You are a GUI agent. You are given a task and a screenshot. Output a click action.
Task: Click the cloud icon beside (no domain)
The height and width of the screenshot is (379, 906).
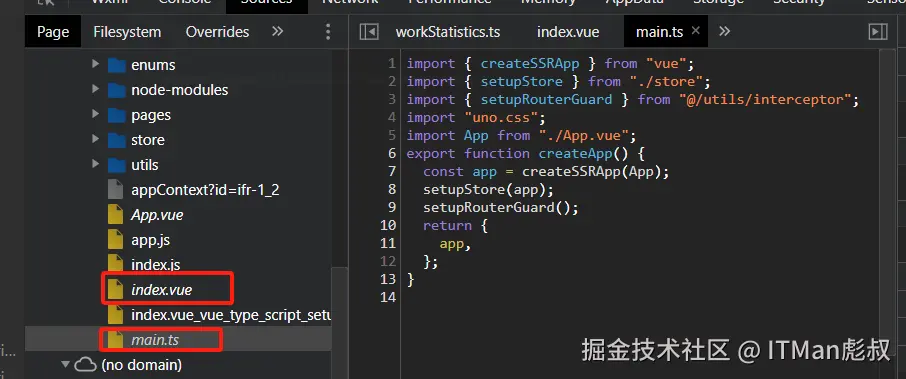point(86,365)
